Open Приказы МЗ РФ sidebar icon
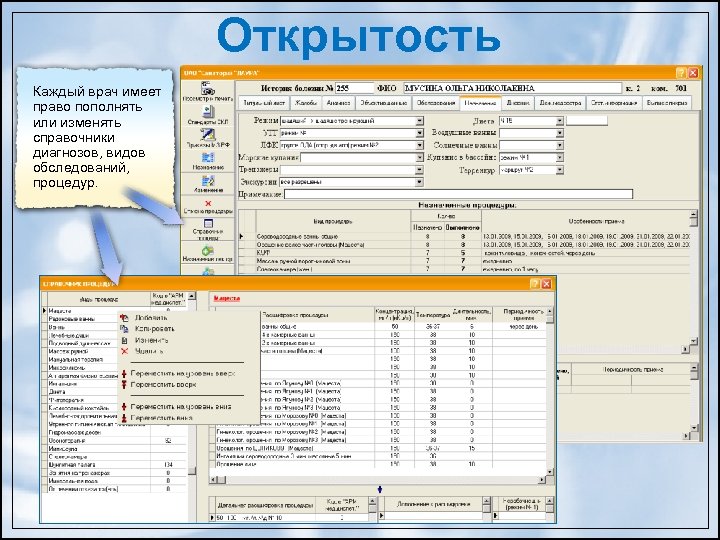This screenshot has width=720, height=540. tap(208, 138)
